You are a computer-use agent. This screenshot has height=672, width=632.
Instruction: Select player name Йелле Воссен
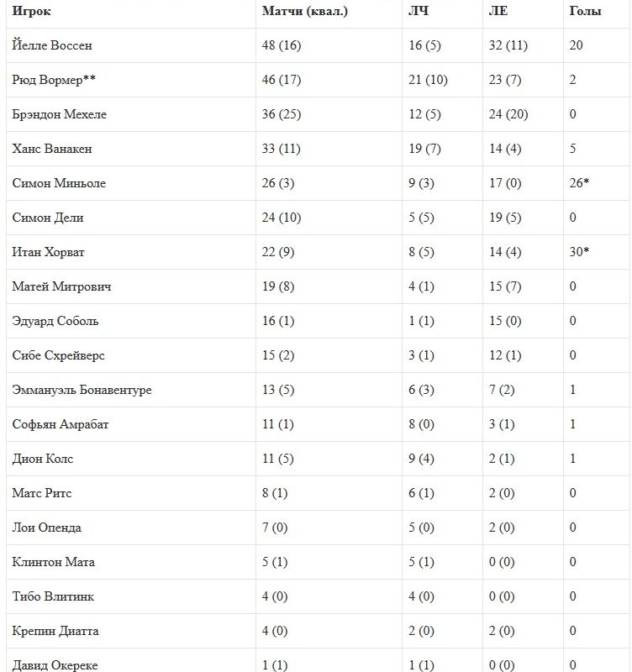pyautogui.click(x=52, y=45)
